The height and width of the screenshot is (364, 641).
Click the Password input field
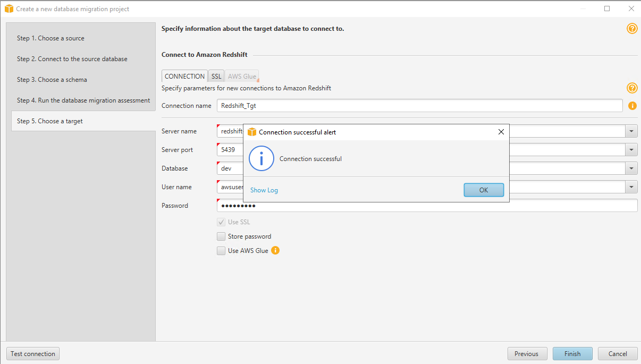tap(427, 206)
